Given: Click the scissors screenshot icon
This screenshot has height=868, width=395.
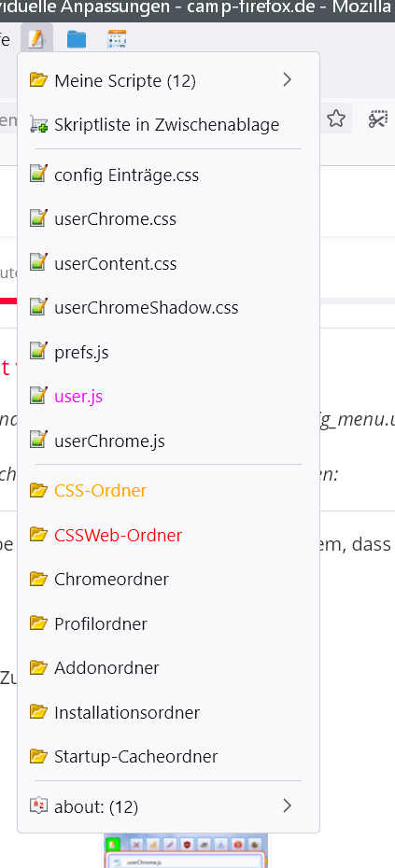Looking at the screenshot, I should click(x=378, y=119).
